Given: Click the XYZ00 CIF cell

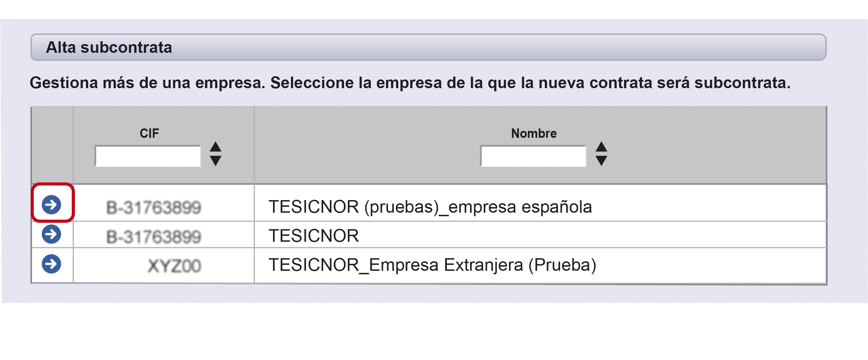Looking at the screenshot, I should pyautogui.click(x=164, y=265).
